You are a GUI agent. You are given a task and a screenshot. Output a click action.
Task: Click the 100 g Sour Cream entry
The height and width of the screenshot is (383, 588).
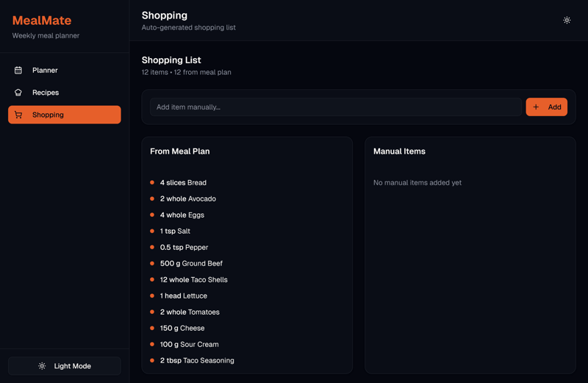190,344
